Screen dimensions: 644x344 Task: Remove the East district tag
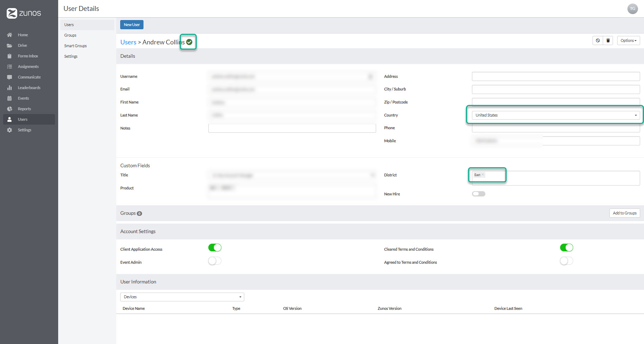click(483, 175)
